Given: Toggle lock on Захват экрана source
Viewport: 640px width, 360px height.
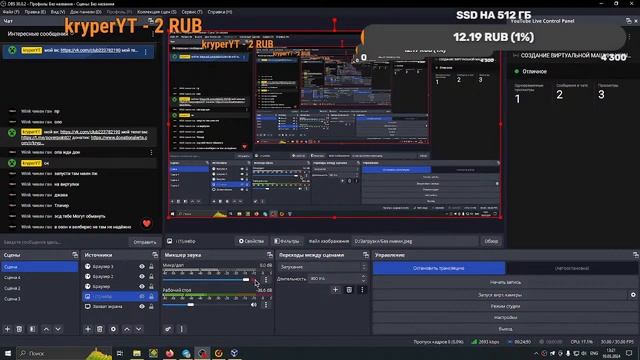Looking at the screenshot, I should [x=151, y=307].
